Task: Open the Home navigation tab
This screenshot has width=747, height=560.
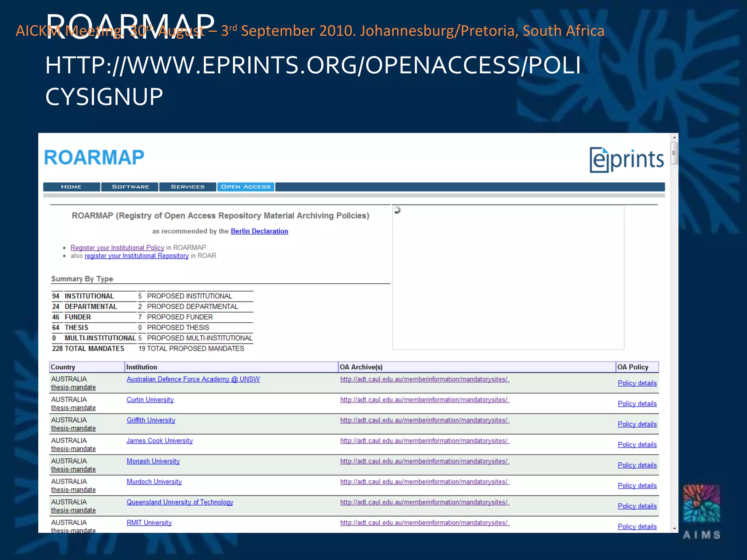Action: tap(71, 187)
